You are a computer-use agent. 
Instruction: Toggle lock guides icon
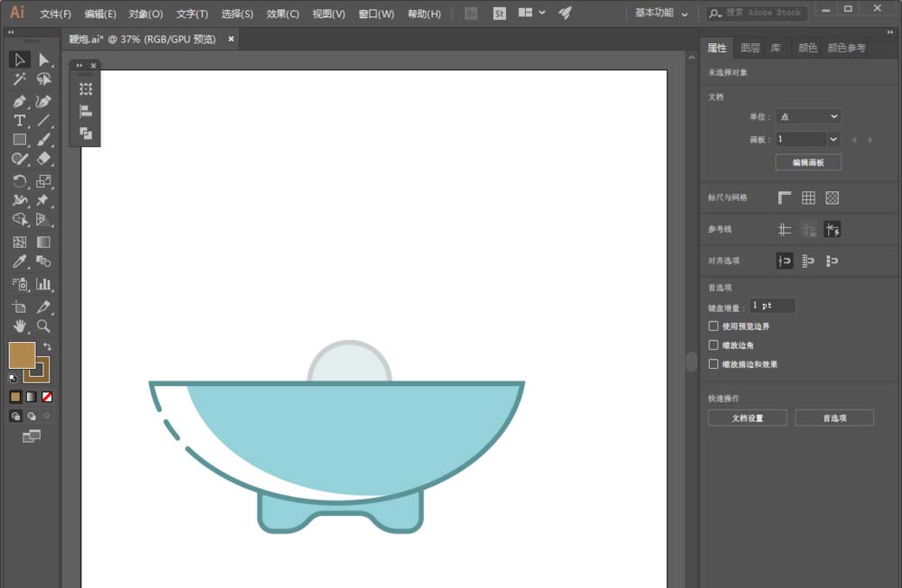pos(808,230)
